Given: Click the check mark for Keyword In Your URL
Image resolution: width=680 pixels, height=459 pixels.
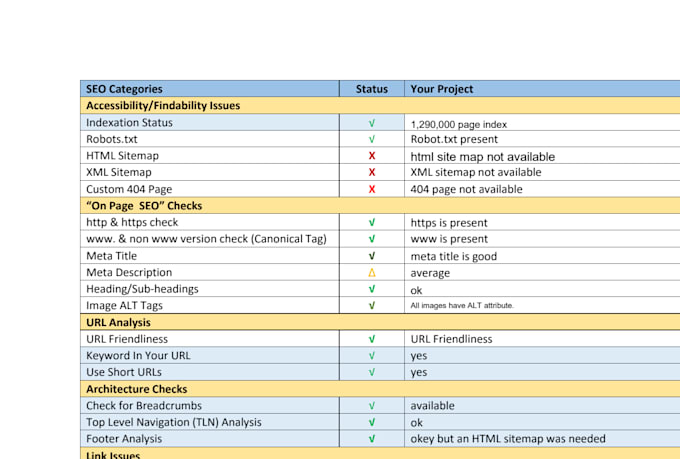Looking at the screenshot, I should coord(372,356).
